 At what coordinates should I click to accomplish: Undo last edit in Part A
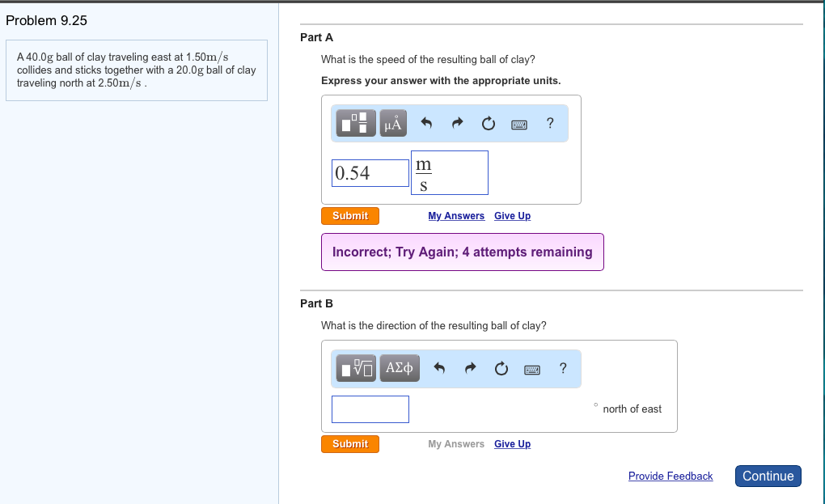click(427, 123)
